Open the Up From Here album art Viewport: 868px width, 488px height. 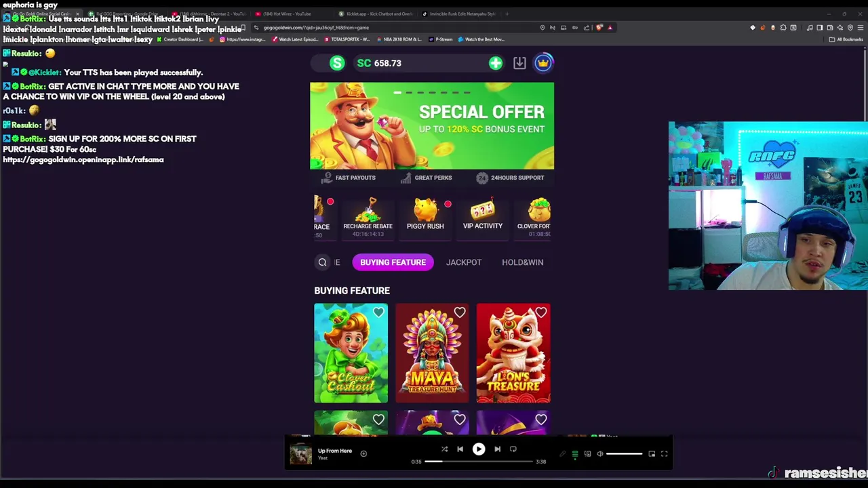click(x=300, y=453)
